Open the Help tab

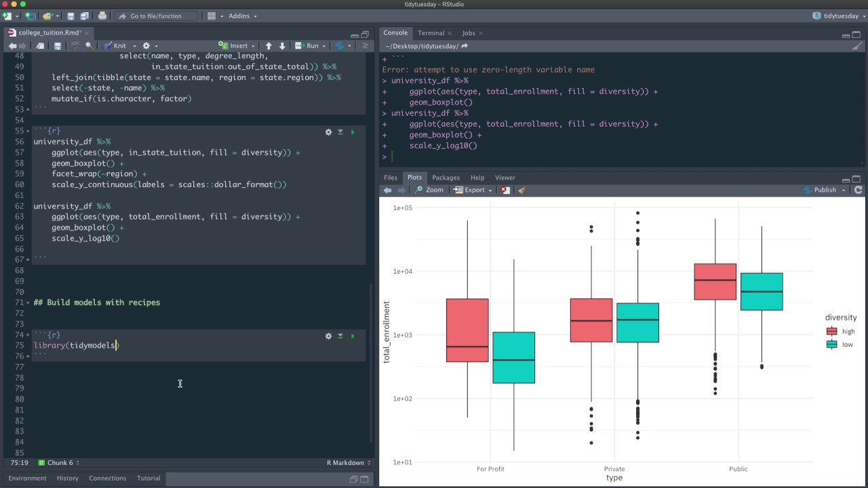pyautogui.click(x=477, y=178)
